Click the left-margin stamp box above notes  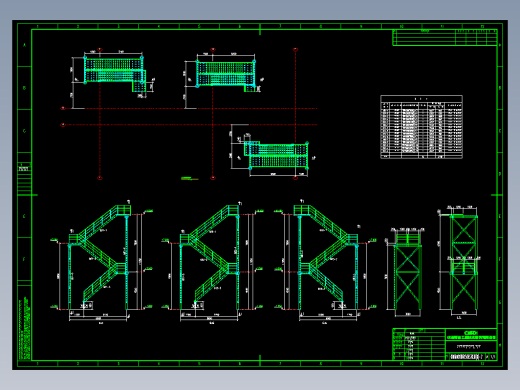(x=25, y=167)
